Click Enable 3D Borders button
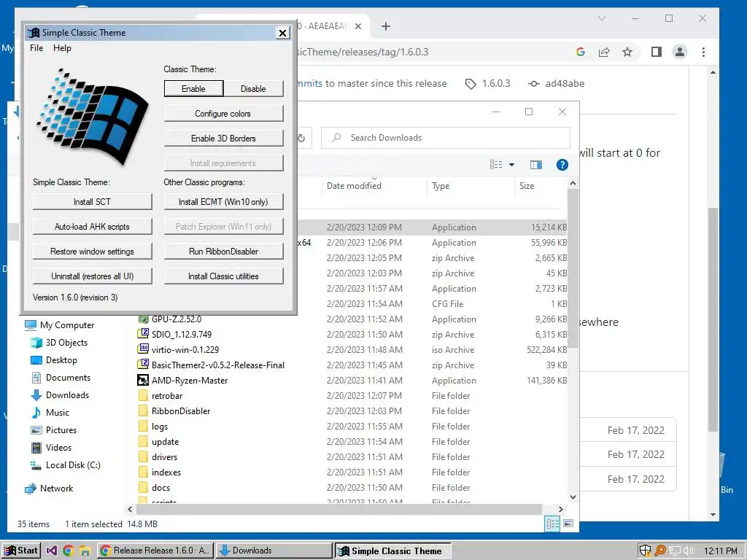747x560 pixels. [x=223, y=138]
